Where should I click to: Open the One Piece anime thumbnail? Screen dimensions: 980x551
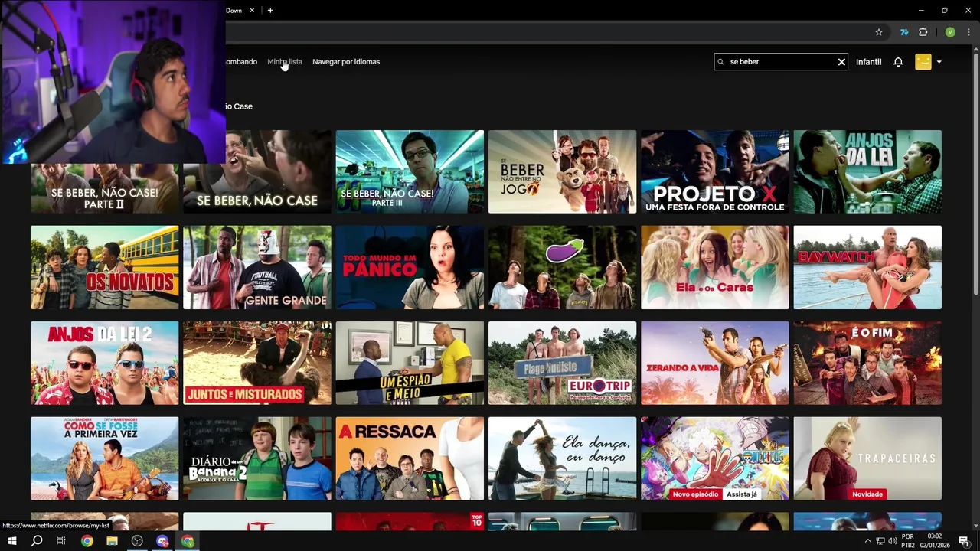coord(715,458)
